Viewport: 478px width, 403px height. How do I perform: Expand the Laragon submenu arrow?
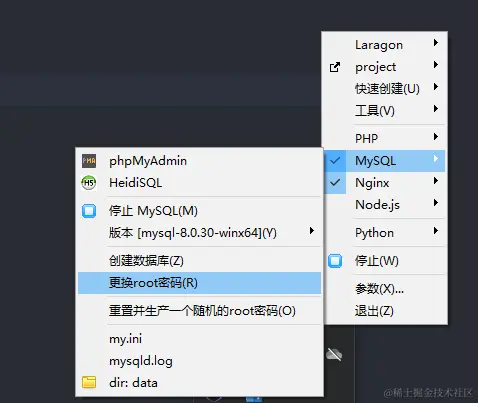(x=436, y=43)
